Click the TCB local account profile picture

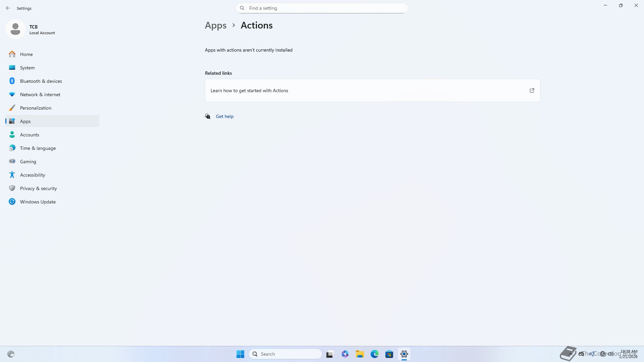point(15,29)
